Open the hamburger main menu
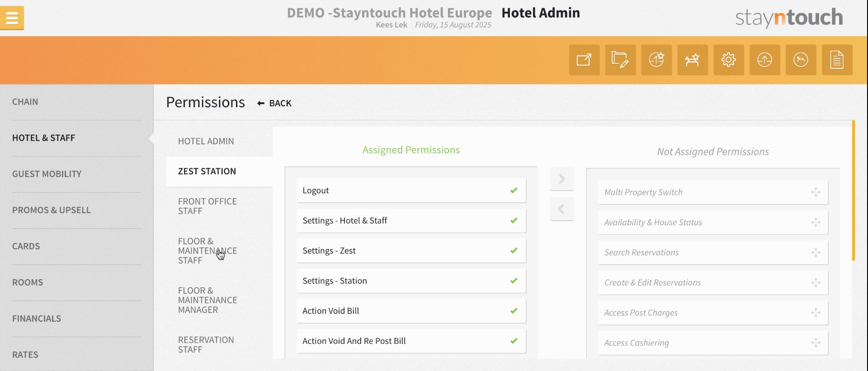Image resolution: width=868 pixels, height=371 pixels. click(x=12, y=18)
